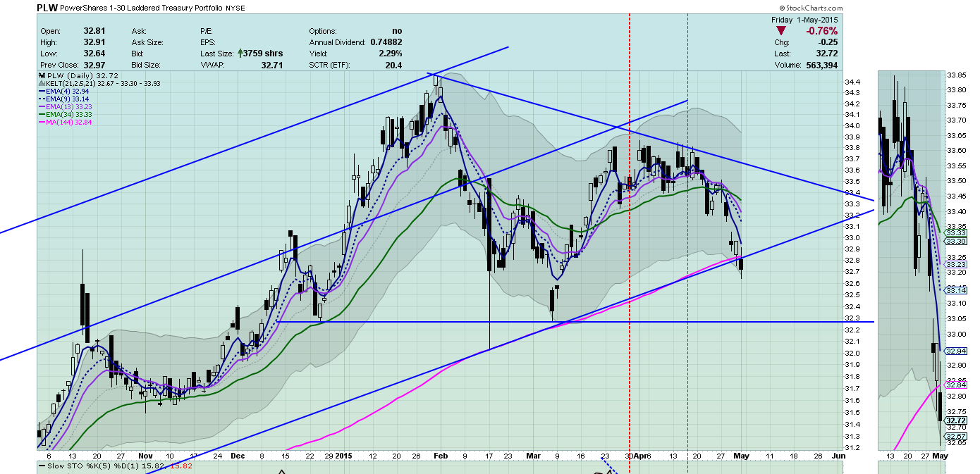Screen dimensions: 980x474
Task: Click the purple EMA(13) line swatch
Action: [x=40, y=107]
